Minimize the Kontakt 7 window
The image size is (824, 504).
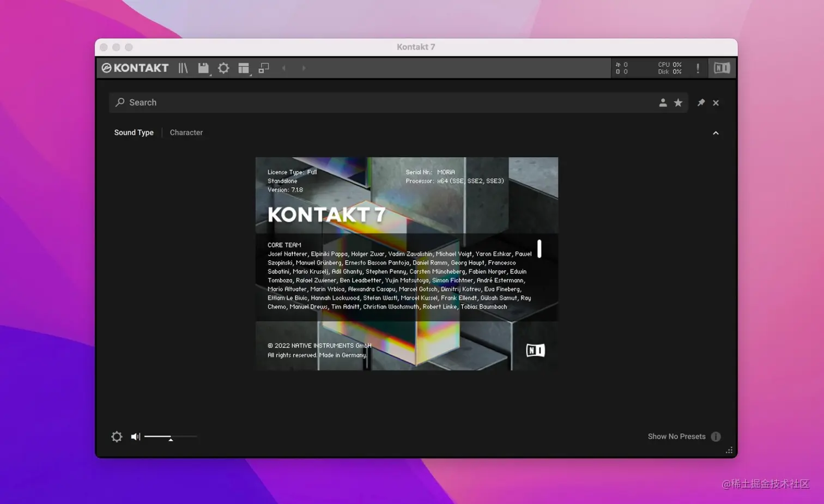click(116, 47)
